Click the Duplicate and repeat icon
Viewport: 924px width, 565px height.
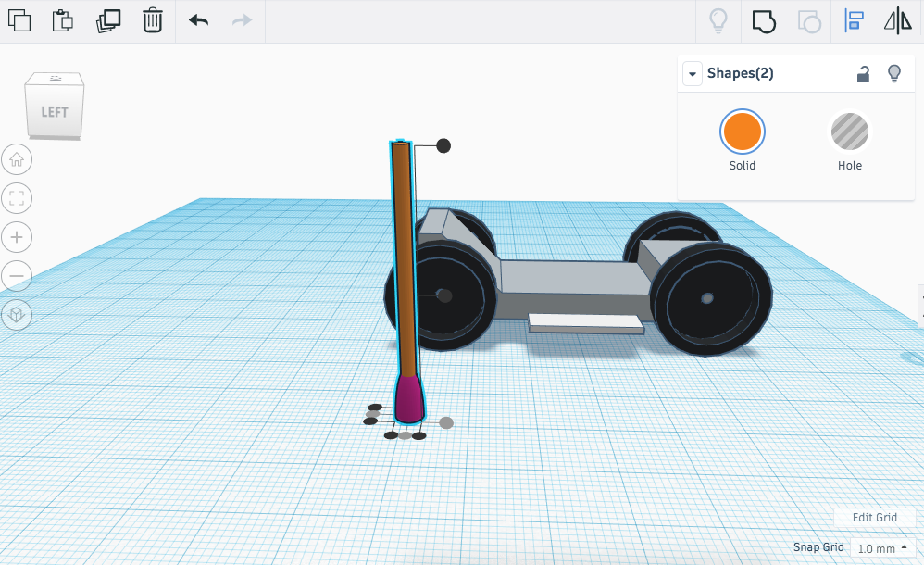[108, 20]
